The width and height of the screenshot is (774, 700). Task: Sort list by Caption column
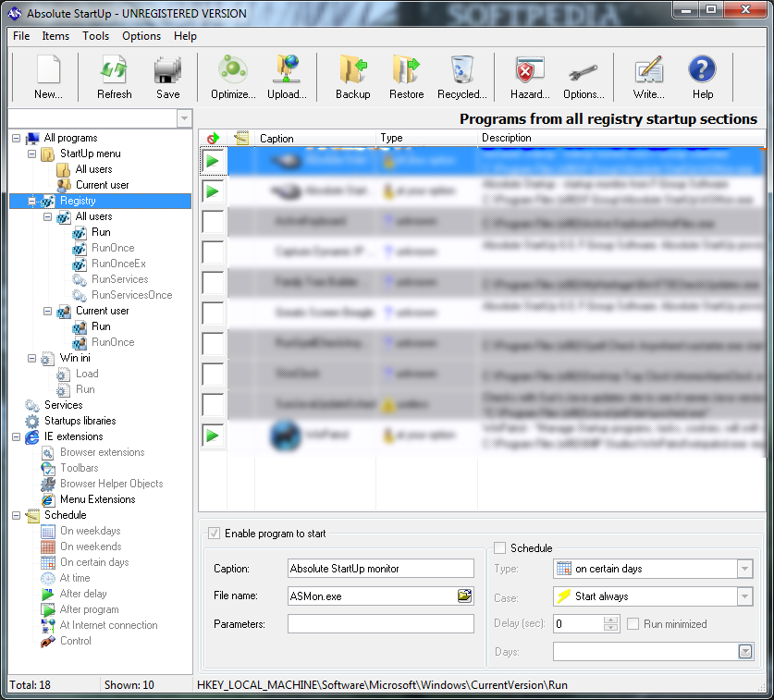(x=315, y=138)
